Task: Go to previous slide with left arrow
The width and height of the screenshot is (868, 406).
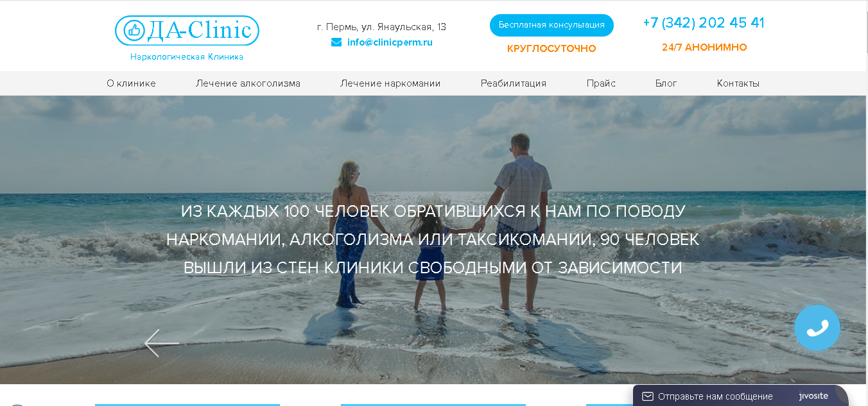Action: click(161, 343)
